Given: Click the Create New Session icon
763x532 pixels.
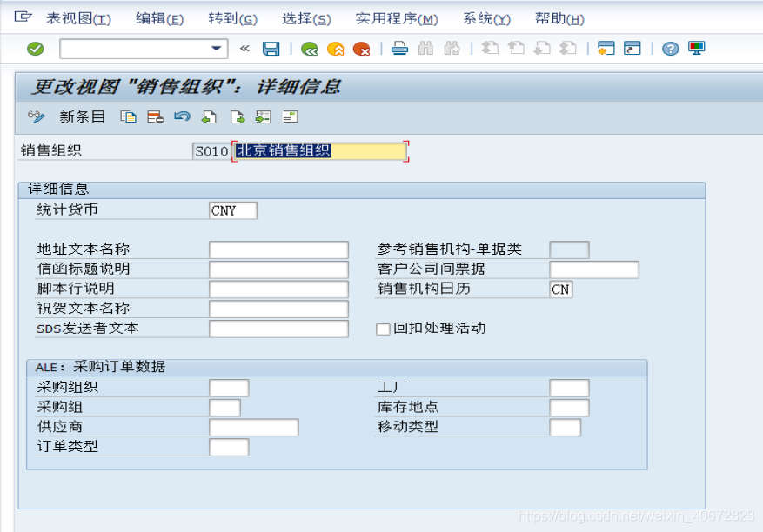Looking at the screenshot, I should click(606, 48).
